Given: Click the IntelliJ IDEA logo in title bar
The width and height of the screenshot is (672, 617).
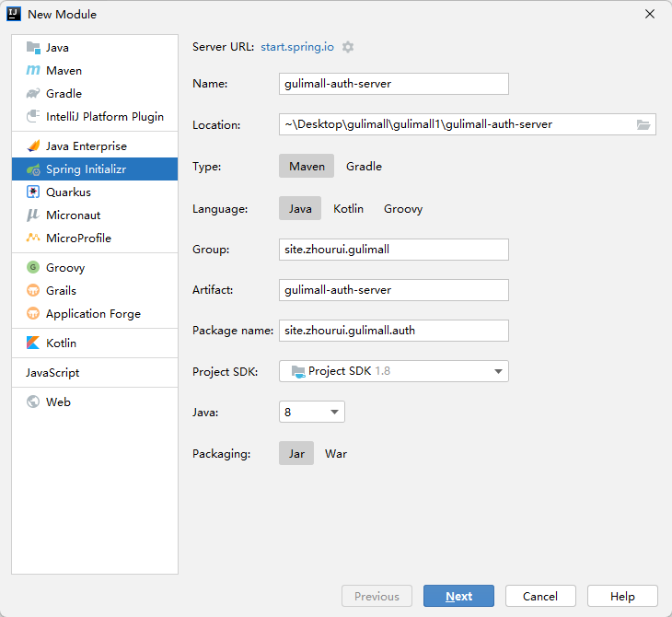Looking at the screenshot, I should [14, 14].
